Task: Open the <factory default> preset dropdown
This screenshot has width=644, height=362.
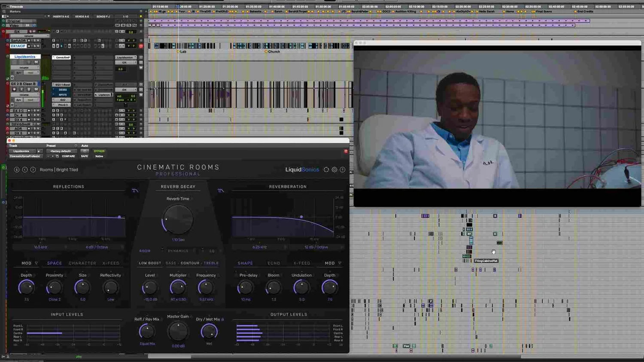Action: (61, 151)
